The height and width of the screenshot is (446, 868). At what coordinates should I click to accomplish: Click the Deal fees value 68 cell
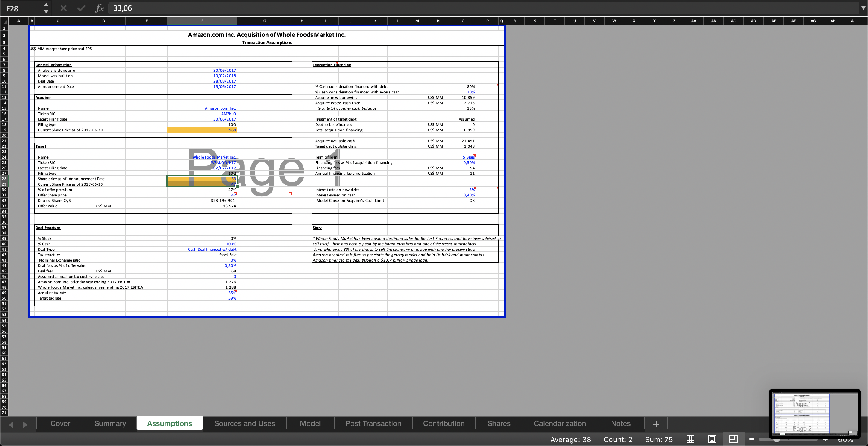tap(202, 271)
